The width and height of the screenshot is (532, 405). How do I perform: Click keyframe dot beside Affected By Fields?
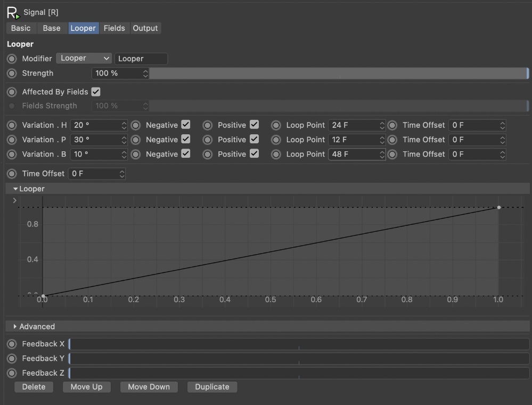tap(12, 92)
